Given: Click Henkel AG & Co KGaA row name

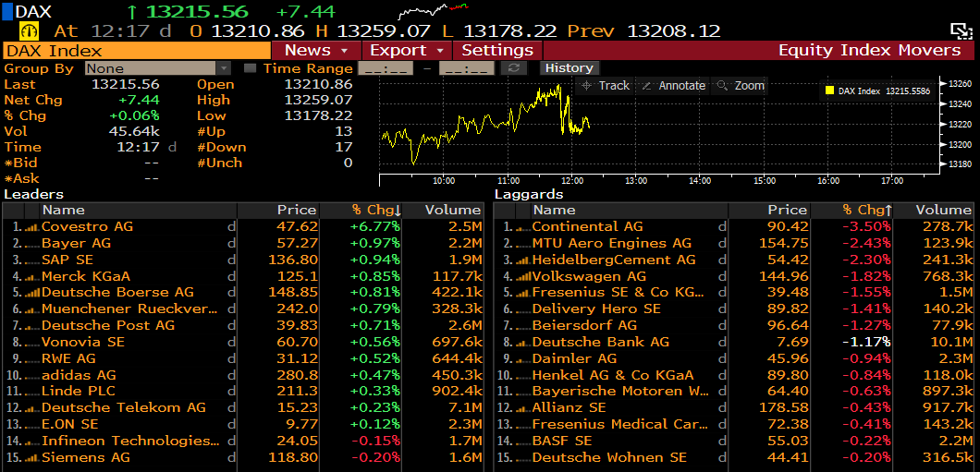Looking at the screenshot, I should click(x=613, y=375).
